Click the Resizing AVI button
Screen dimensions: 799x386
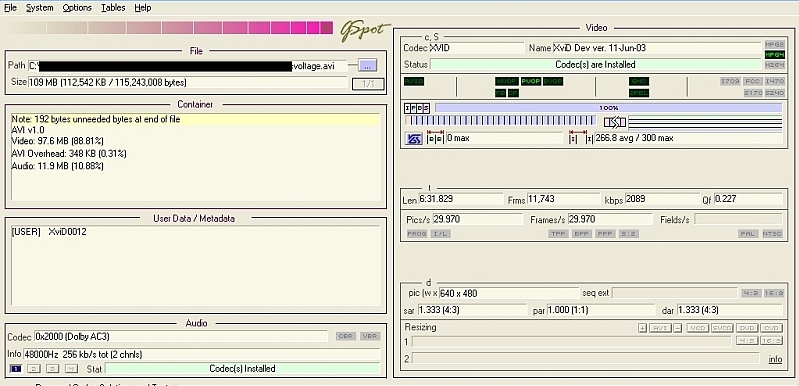[660, 328]
